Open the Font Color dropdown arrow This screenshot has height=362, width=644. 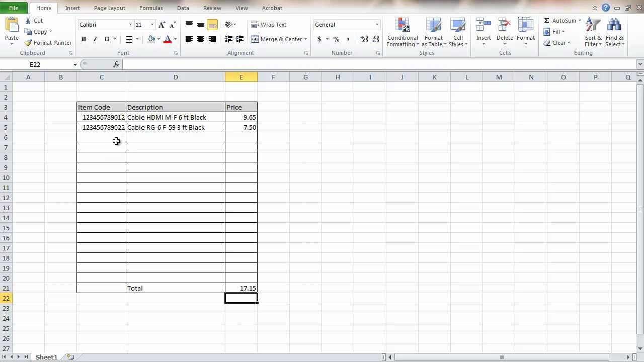[x=175, y=39]
